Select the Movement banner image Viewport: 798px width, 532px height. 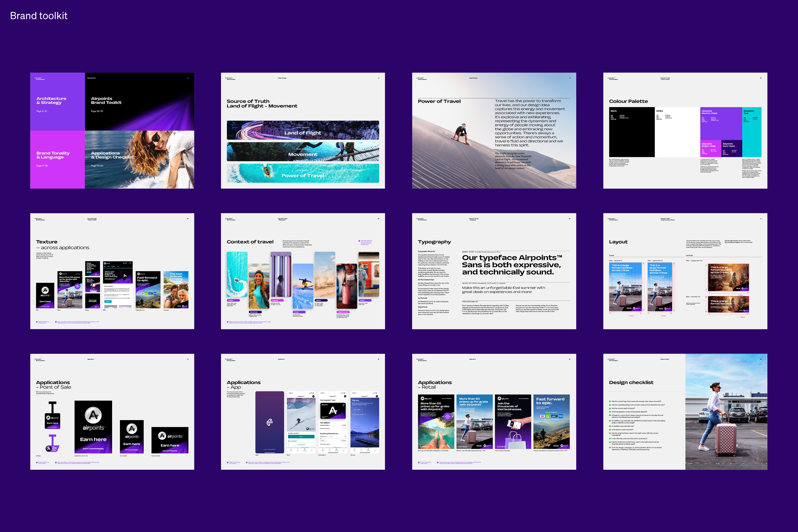tap(303, 152)
